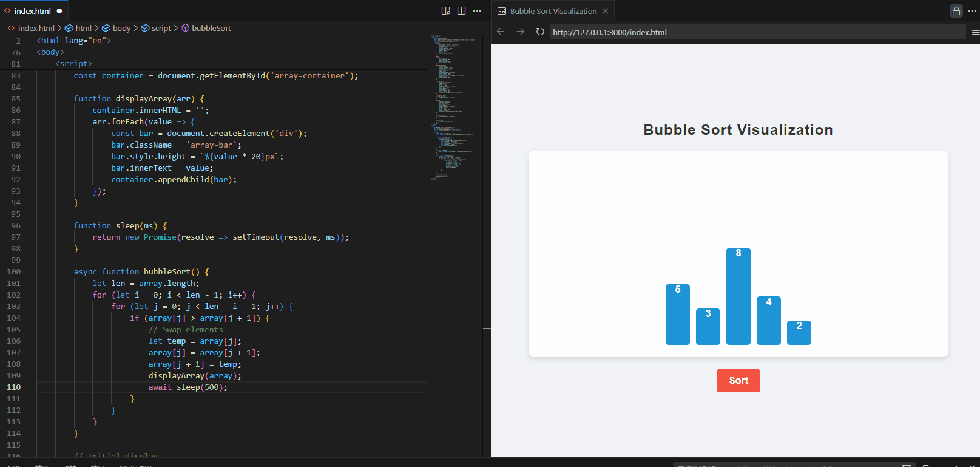Click the "const bar = document.createElement('div');" line
This screenshot has width=980, height=467.
pyautogui.click(x=209, y=134)
